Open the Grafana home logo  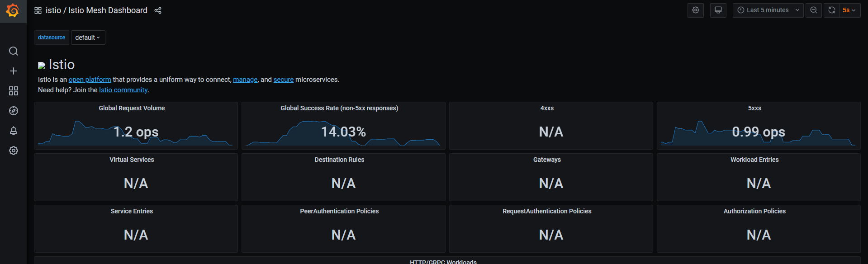click(13, 10)
